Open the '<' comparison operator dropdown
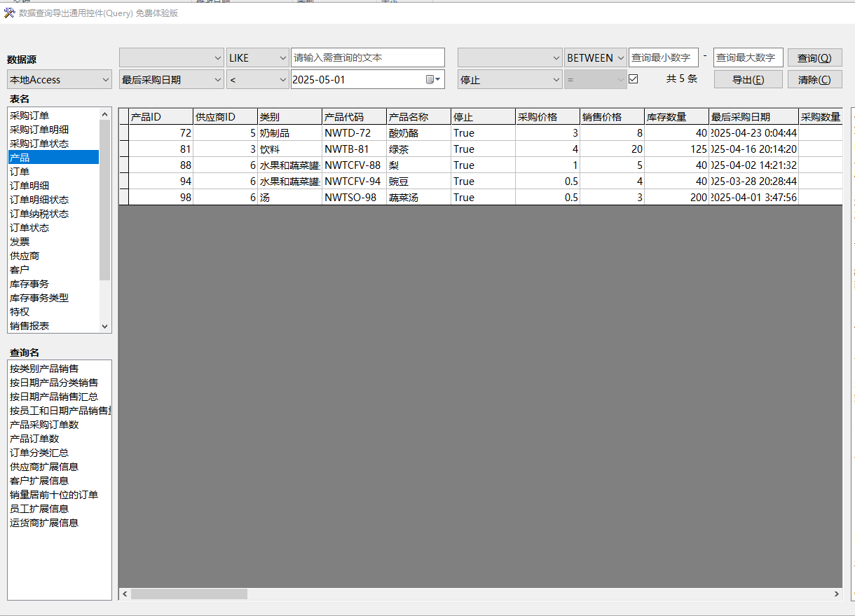This screenshot has width=855, height=616. (257, 79)
